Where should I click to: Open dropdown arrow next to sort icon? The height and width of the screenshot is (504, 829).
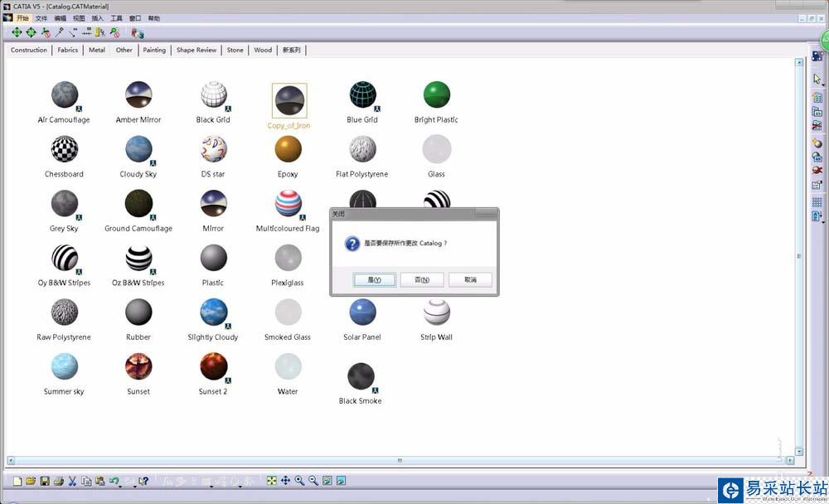point(823,223)
